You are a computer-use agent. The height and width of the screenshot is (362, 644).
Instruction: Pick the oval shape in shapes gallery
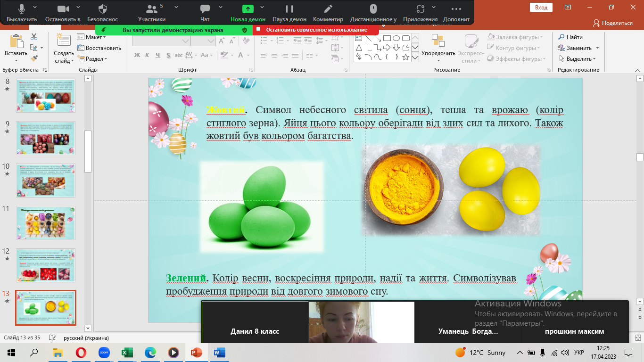pyautogui.click(x=396, y=38)
